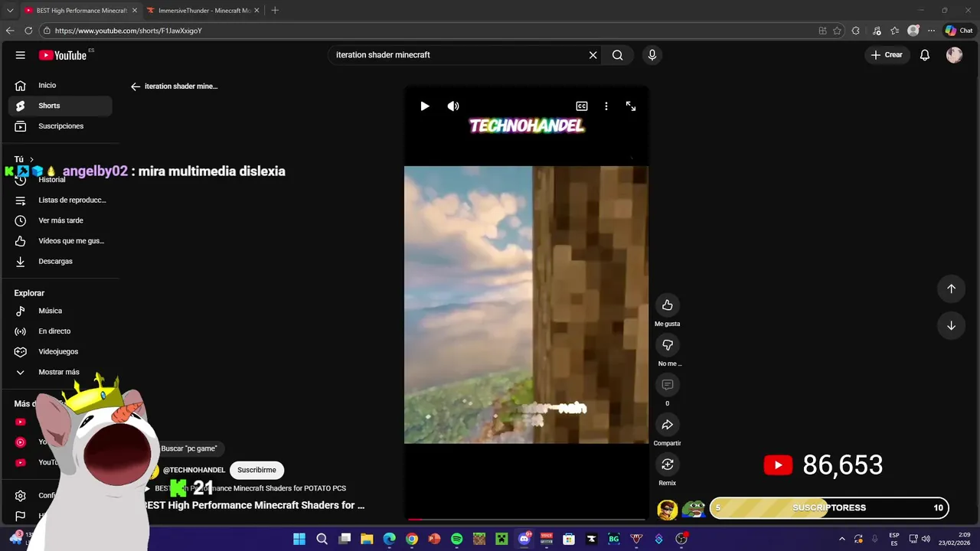This screenshot has height=551, width=980.
Task: Dislike the Short with thumbs down
Action: click(x=668, y=345)
